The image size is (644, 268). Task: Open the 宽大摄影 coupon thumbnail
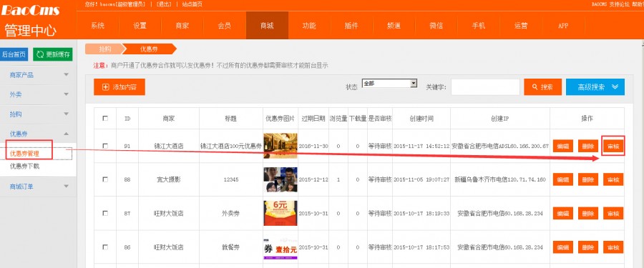pos(280,179)
